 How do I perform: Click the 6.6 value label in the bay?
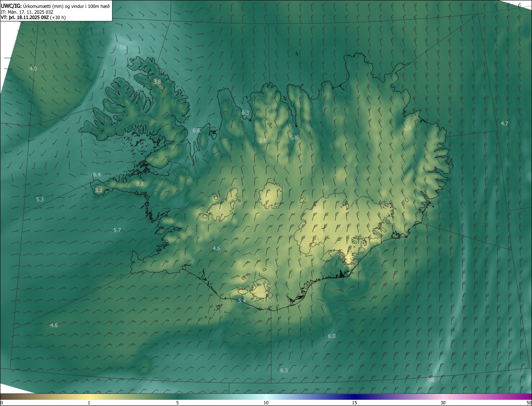pyautogui.click(x=196, y=131)
